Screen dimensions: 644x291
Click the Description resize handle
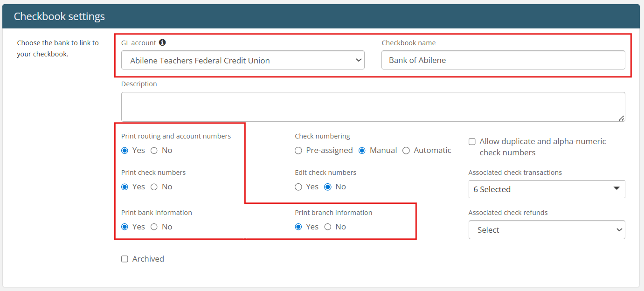(x=622, y=118)
